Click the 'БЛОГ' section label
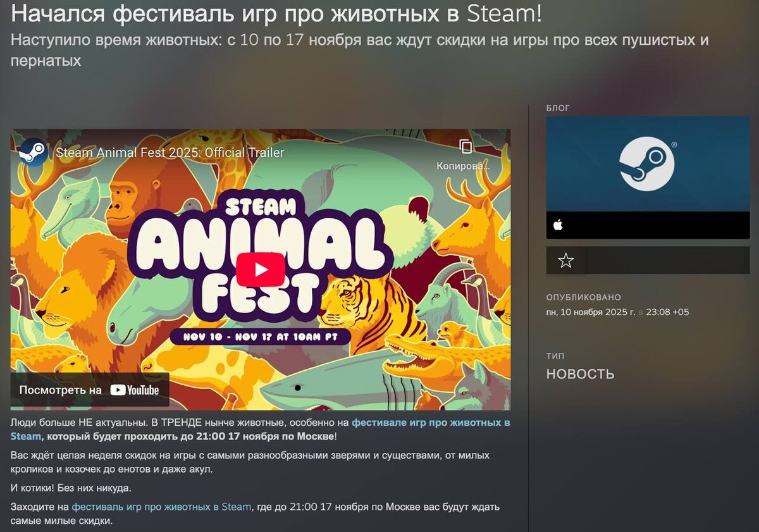759x532 pixels. [x=558, y=108]
